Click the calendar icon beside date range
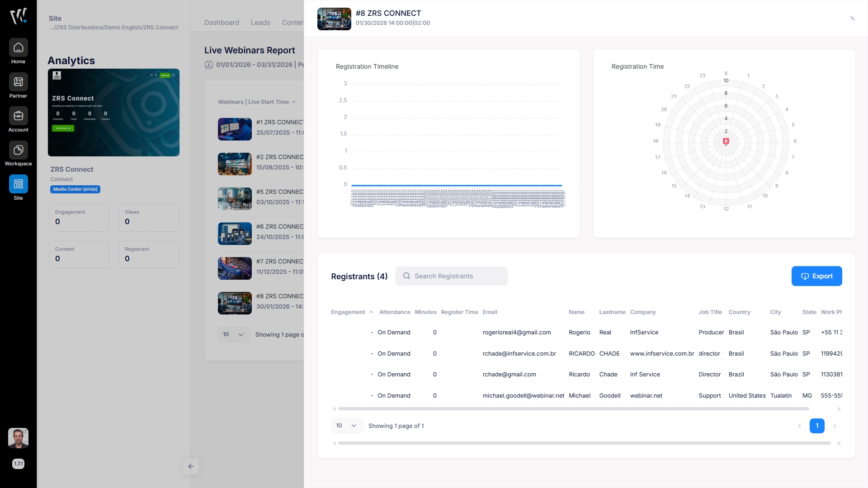Viewport: 868px width, 488px height. click(209, 65)
